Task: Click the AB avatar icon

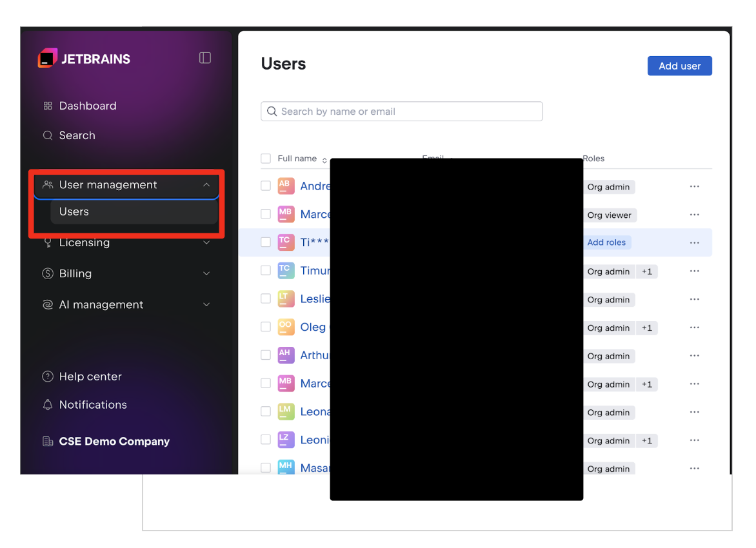Action: pyautogui.click(x=285, y=186)
